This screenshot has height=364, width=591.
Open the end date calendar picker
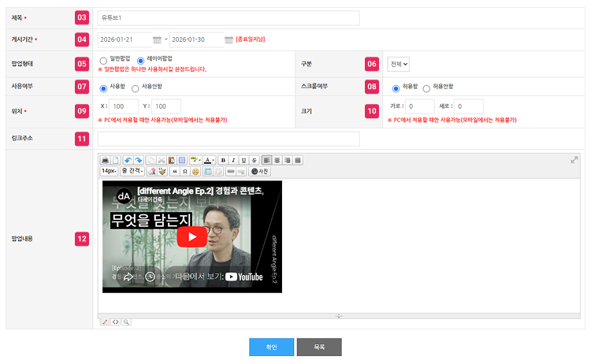click(x=229, y=39)
